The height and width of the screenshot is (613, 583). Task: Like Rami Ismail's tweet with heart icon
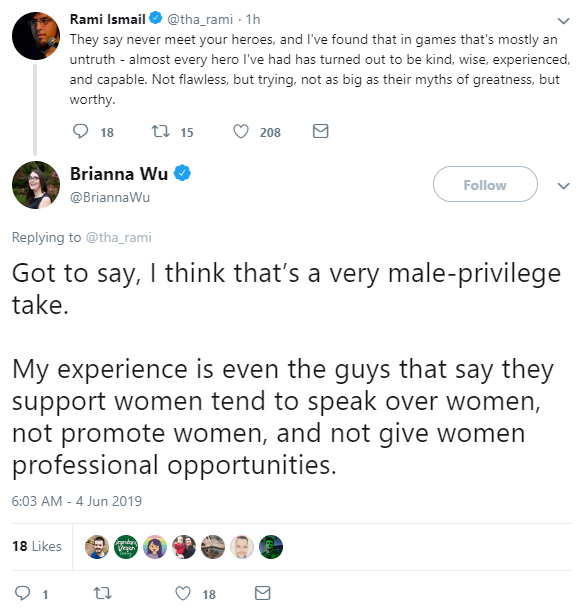pyautogui.click(x=241, y=131)
